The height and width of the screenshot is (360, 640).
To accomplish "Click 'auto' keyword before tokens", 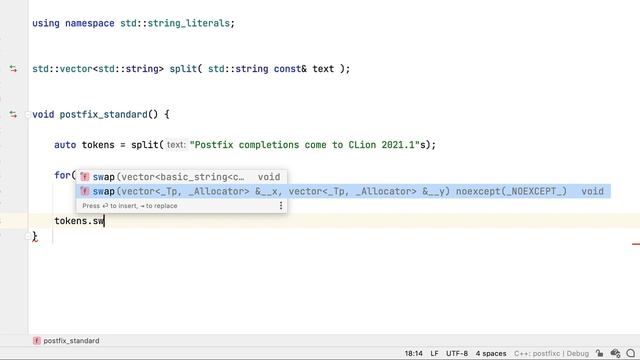I will [65, 145].
